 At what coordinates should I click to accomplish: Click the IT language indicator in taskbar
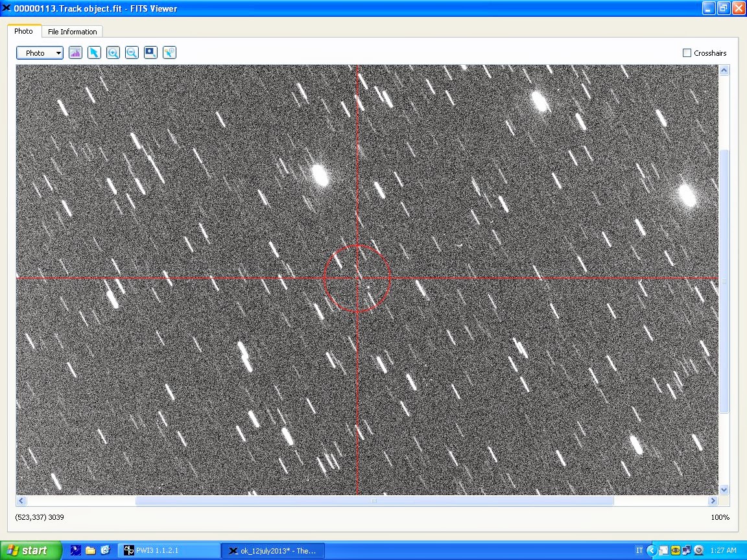click(639, 551)
